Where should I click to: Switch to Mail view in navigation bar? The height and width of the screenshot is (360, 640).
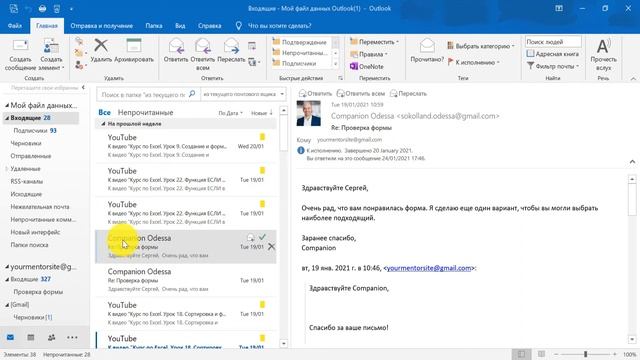(x=10, y=338)
